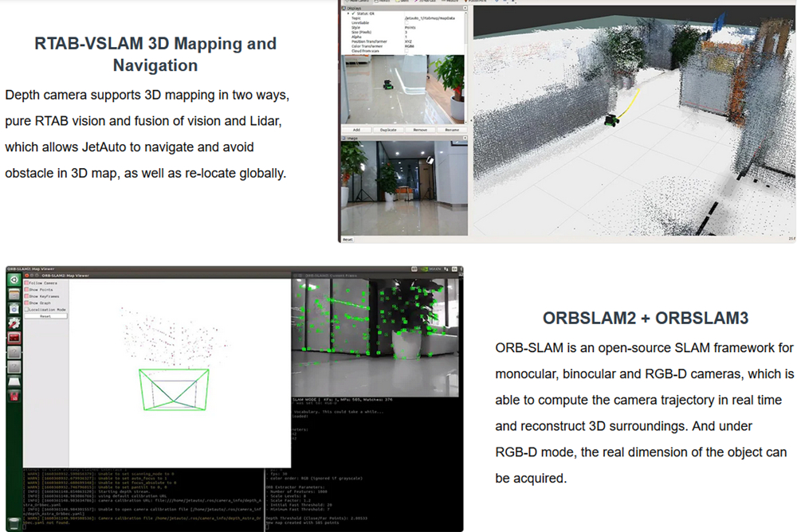The image size is (797, 532).
Task: Toggle the Show KeyFrames checkbox
Action: point(27,296)
